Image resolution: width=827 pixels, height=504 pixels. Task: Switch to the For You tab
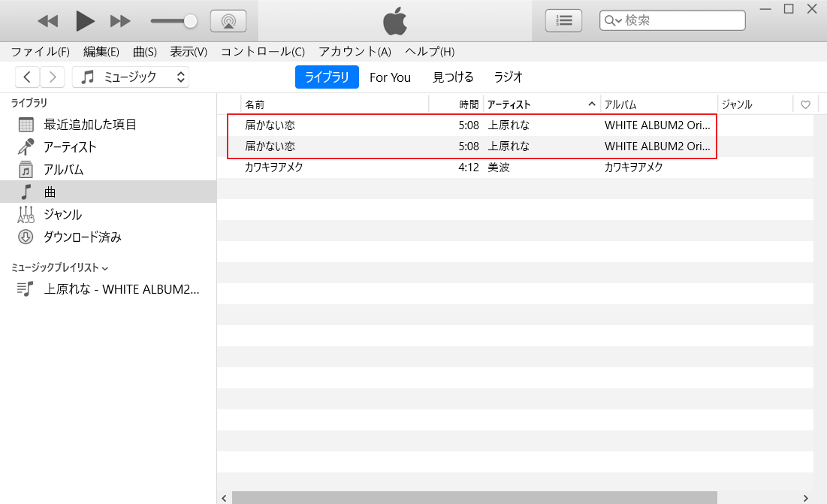[391, 77]
